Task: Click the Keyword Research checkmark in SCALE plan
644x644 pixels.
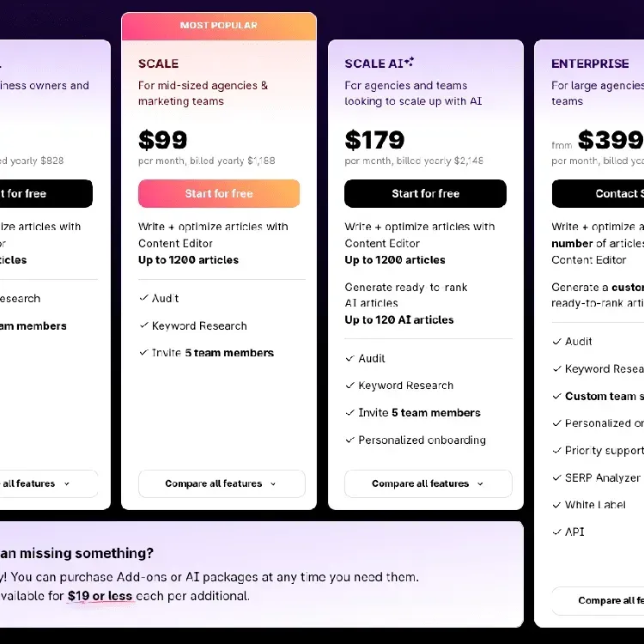Action: pyautogui.click(x=143, y=325)
